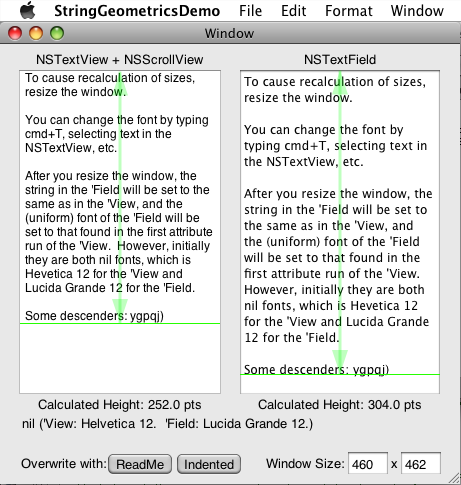Click the green zoom window button
Viewport: 461px width, 485px height.
point(57,33)
